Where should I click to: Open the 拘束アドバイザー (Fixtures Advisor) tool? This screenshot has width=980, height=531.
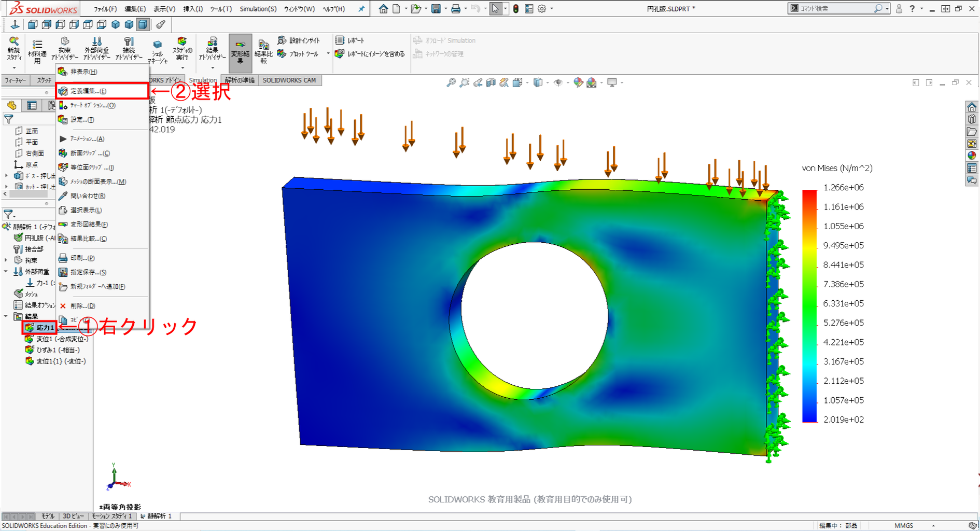[65, 49]
